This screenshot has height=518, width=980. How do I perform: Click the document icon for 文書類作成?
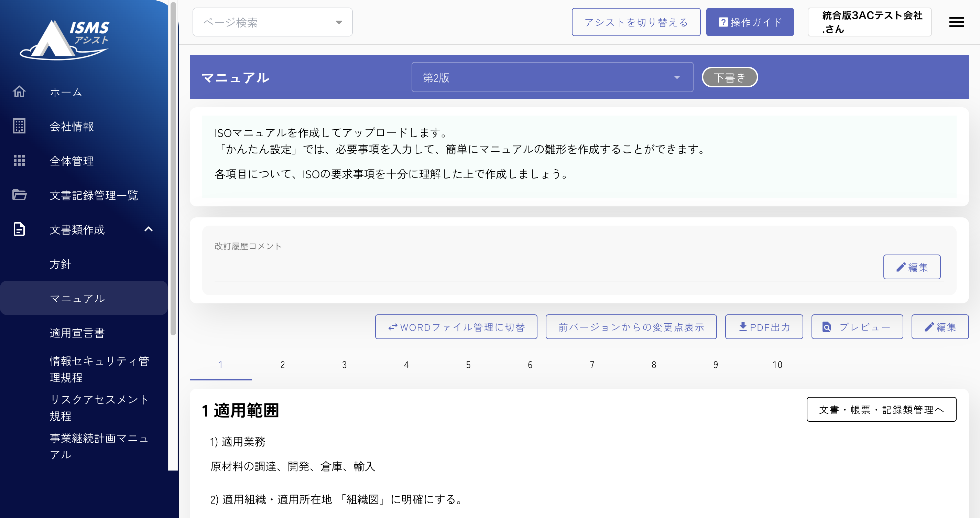(x=19, y=229)
